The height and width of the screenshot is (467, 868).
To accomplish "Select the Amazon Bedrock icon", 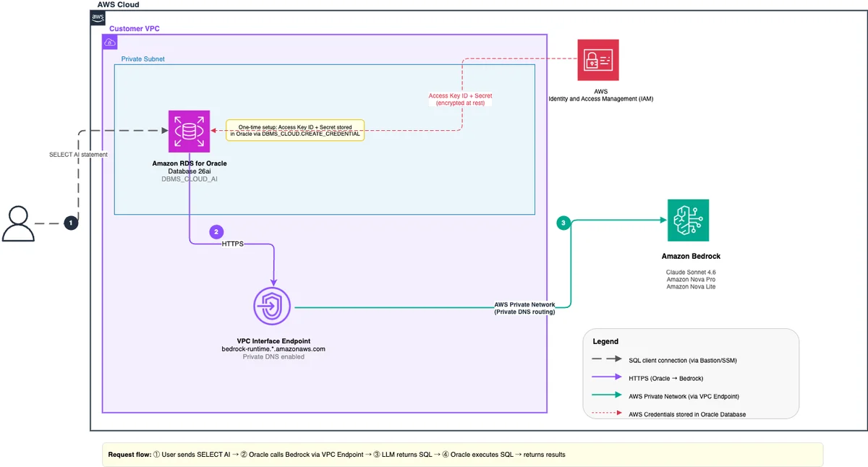I will tap(688, 220).
